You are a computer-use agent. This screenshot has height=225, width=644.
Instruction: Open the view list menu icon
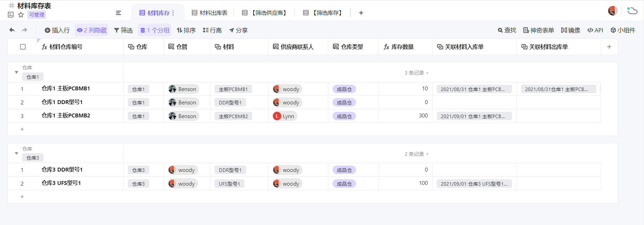pyautogui.click(x=119, y=13)
